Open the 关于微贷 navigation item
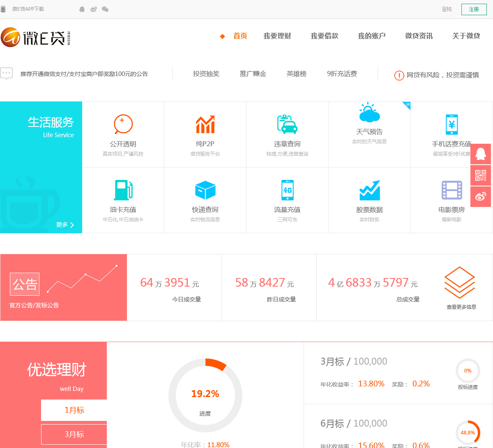 tap(466, 36)
